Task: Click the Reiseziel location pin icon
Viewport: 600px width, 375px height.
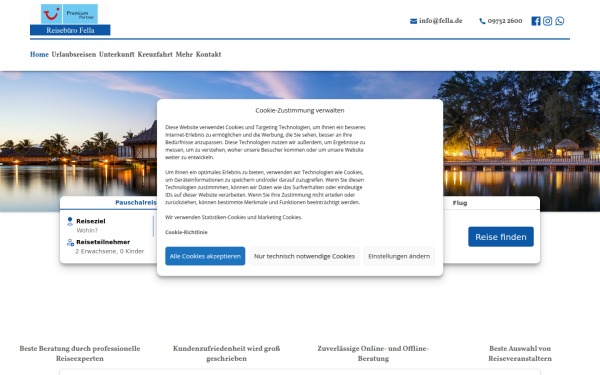Action: [x=70, y=221]
